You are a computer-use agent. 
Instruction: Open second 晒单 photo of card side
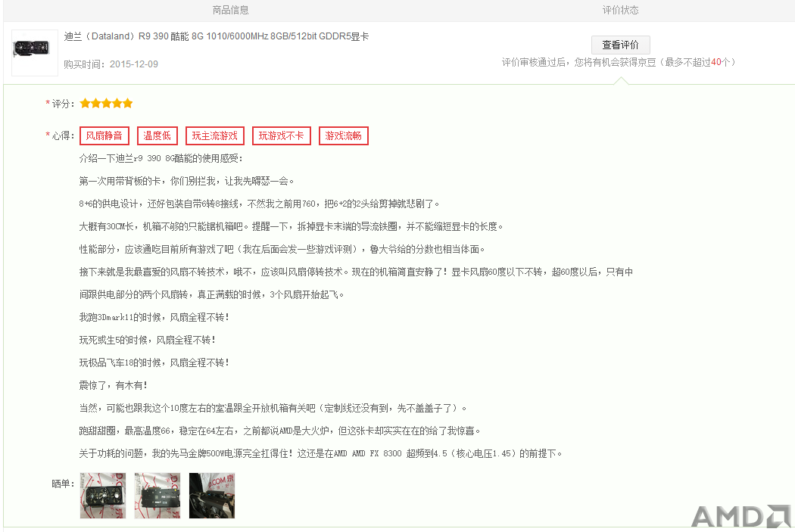point(157,496)
